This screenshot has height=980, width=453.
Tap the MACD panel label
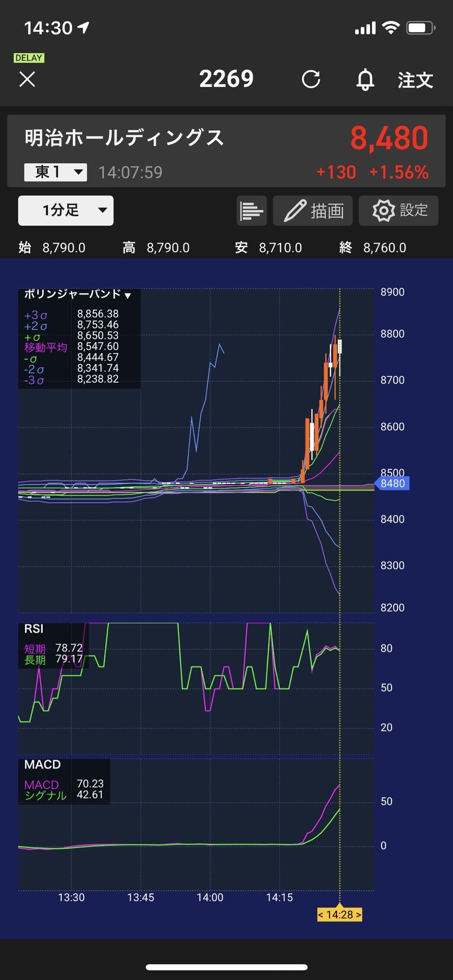(43, 764)
